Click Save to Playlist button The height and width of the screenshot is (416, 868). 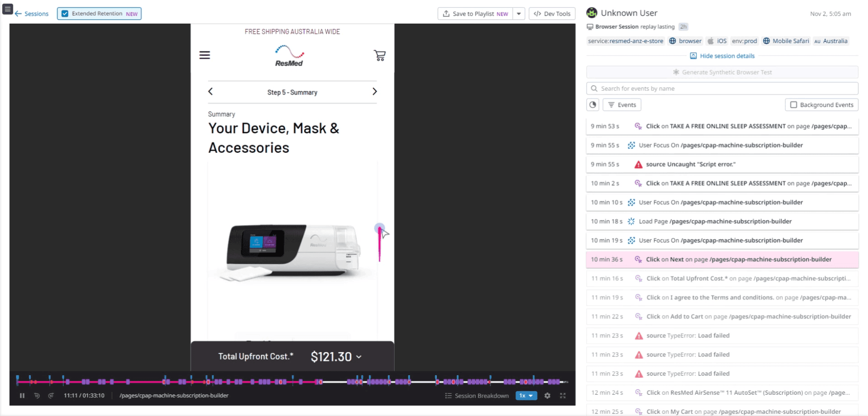[475, 14]
